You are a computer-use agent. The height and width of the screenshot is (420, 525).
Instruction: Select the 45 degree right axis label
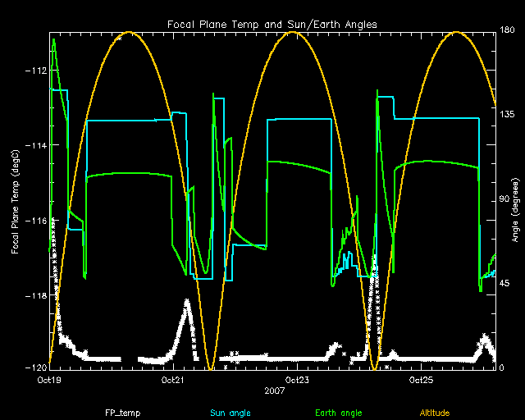(505, 284)
